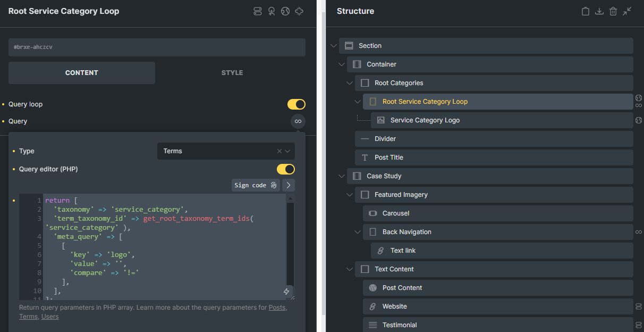
Task: Select the Root Categories row
Action: (x=494, y=83)
